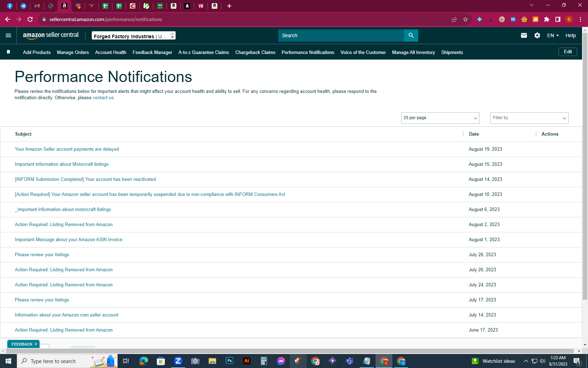Image resolution: width=588 pixels, height=368 pixels.
Task: Open Microsoft Edge from the taskbar
Action: point(144,361)
